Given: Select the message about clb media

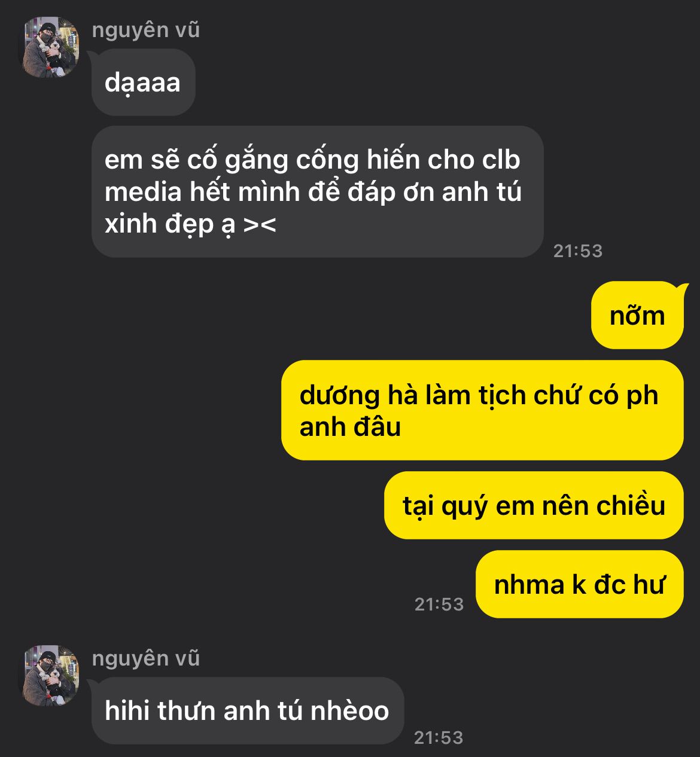Looking at the screenshot, I should click(x=317, y=192).
